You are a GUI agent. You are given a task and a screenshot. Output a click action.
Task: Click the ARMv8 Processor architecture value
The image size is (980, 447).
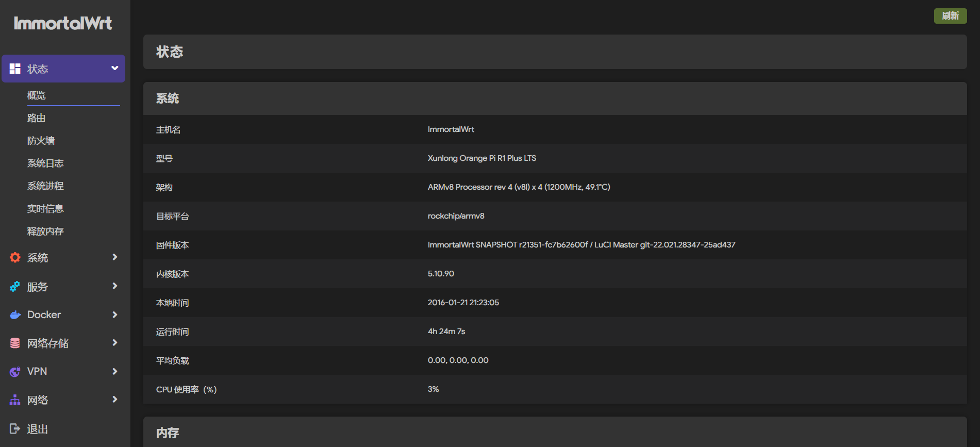click(x=519, y=187)
